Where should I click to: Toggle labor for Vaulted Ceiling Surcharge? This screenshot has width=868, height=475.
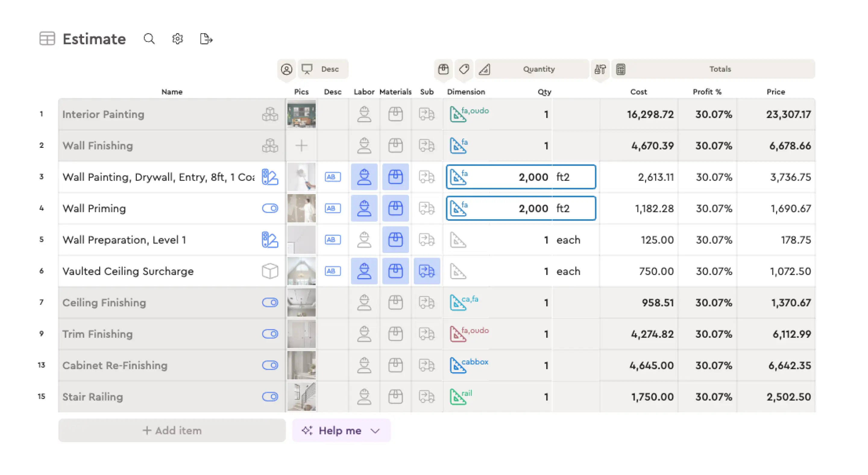pyautogui.click(x=364, y=271)
